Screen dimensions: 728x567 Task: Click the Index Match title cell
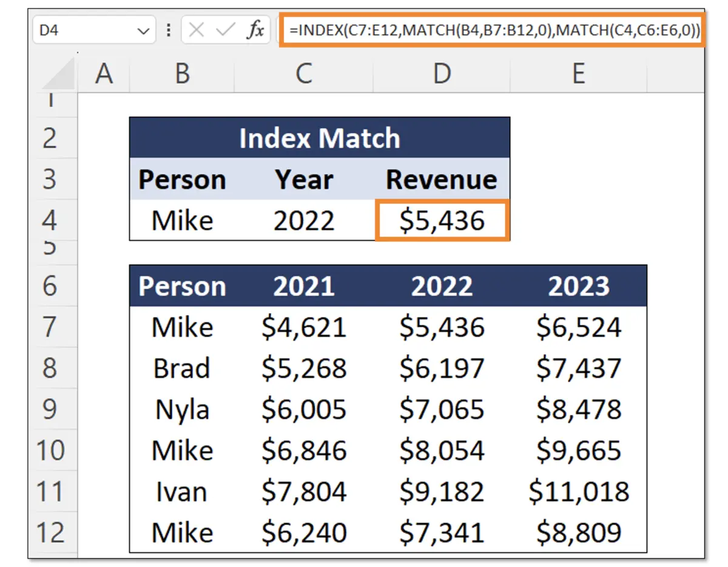tap(320, 138)
